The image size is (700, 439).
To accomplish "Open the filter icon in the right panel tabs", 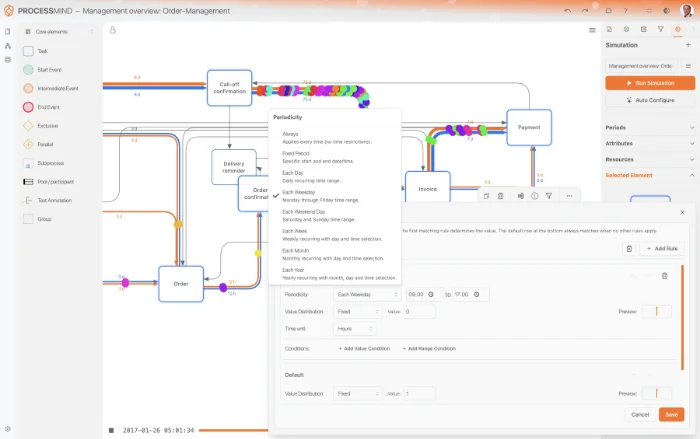I will pyautogui.click(x=660, y=30).
